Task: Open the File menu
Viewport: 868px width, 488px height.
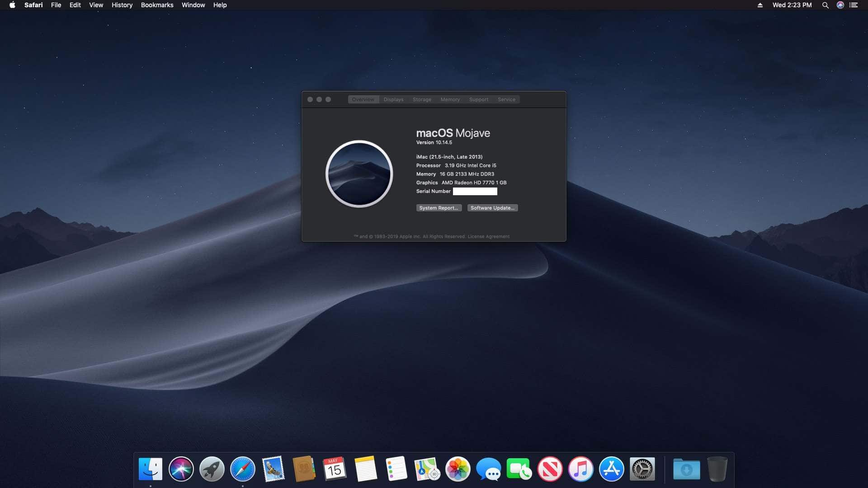Action: [56, 5]
